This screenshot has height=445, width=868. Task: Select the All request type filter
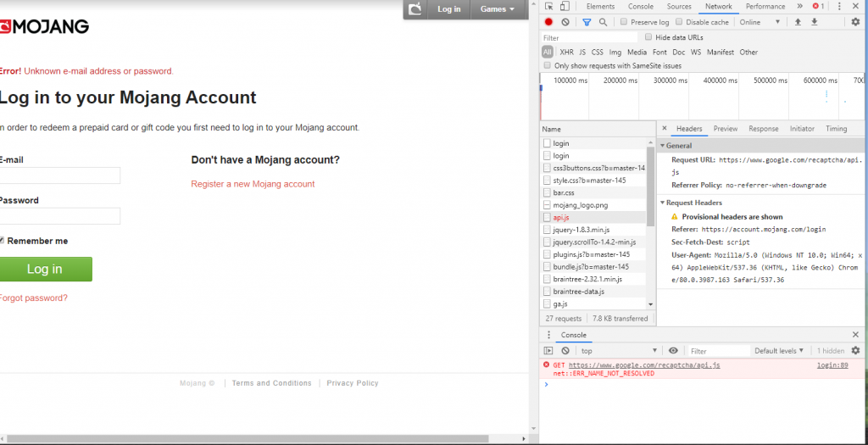point(548,52)
